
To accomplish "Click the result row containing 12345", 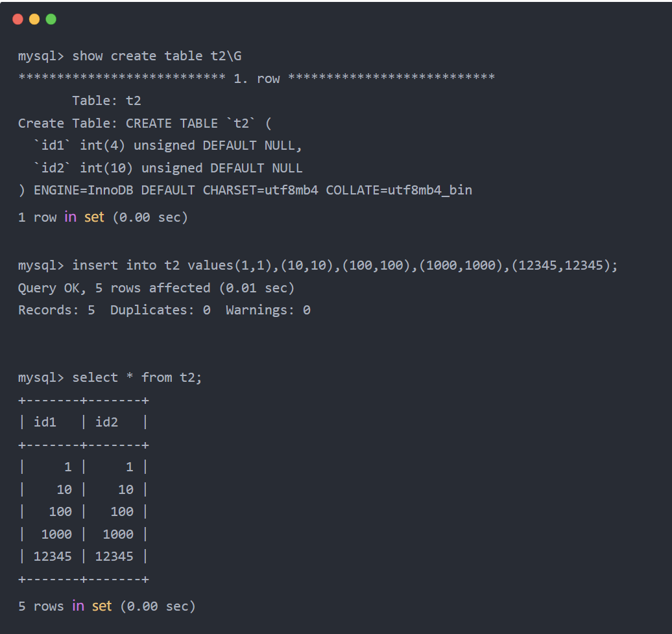I will coord(83,556).
